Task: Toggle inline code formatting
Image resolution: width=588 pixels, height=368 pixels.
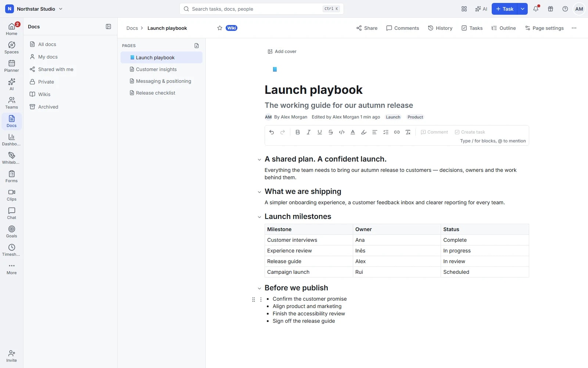Action: [342, 132]
